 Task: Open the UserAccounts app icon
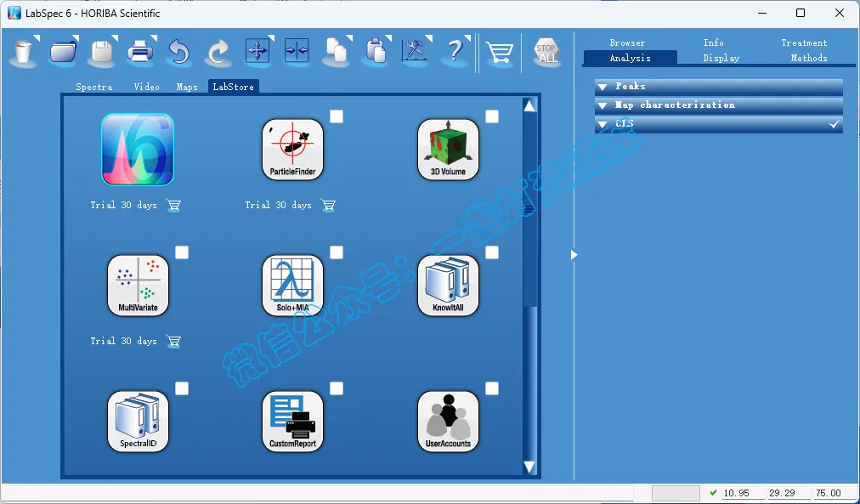coord(448,422)
